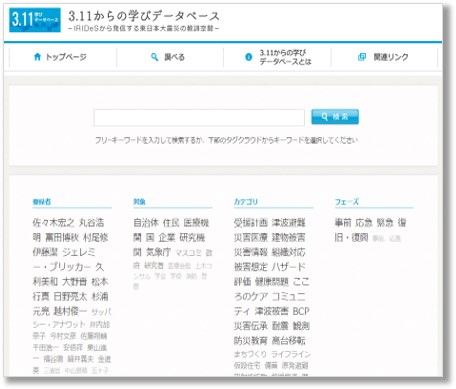
Task: Click the free keyword search input field
Action: [x=199, y=117]
